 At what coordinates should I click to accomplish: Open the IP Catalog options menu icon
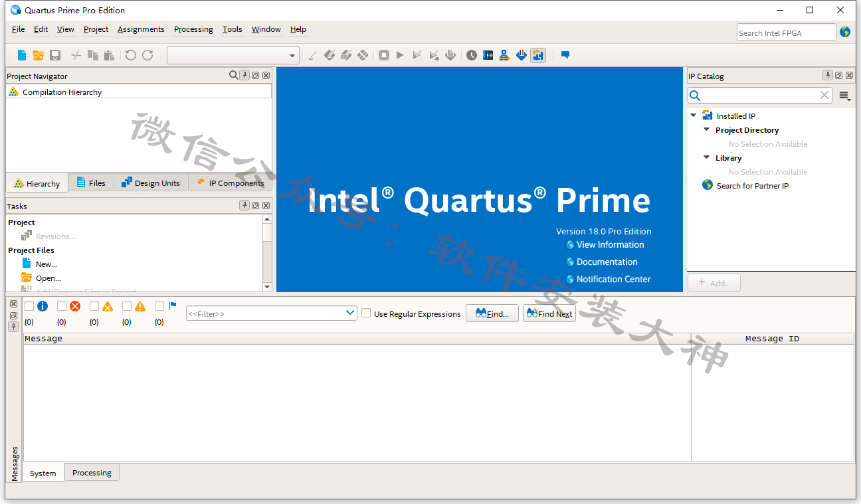844,96
